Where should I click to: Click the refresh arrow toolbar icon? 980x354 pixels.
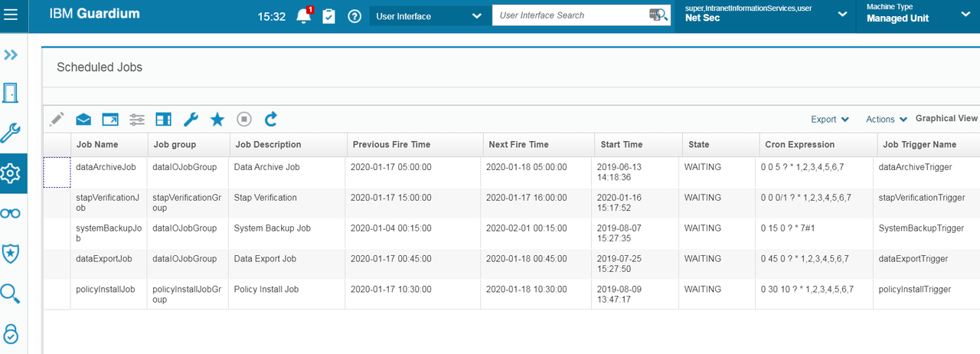pos(271,119)
